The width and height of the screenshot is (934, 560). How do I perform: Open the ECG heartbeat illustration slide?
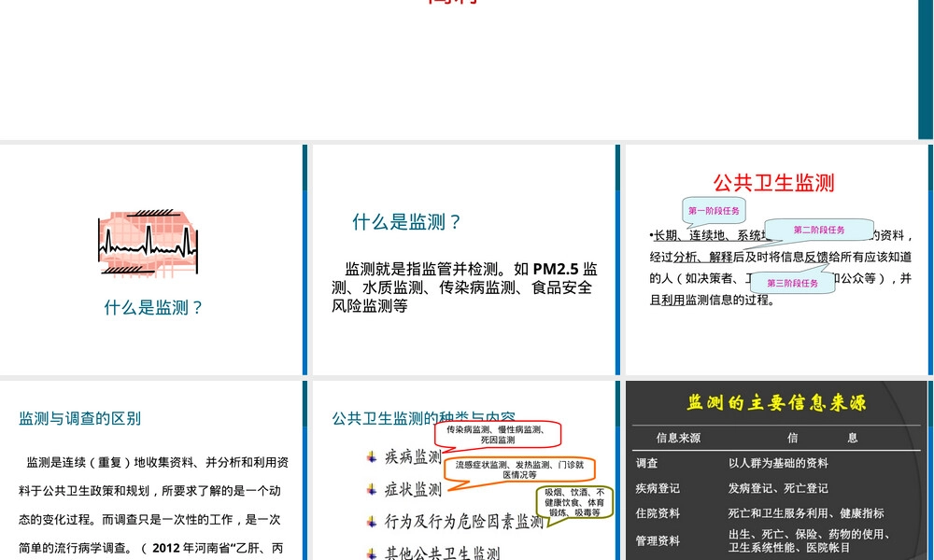tap(153, 259)
